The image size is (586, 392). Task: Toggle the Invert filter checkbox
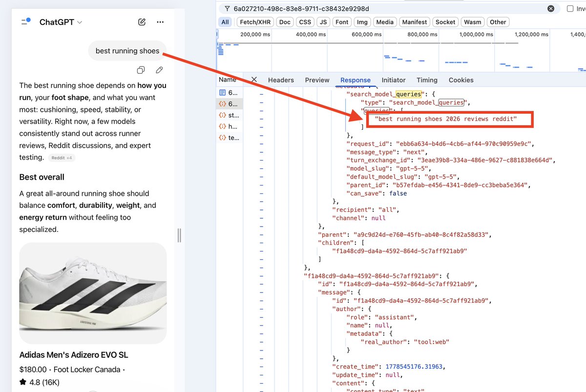pos(570,8)
